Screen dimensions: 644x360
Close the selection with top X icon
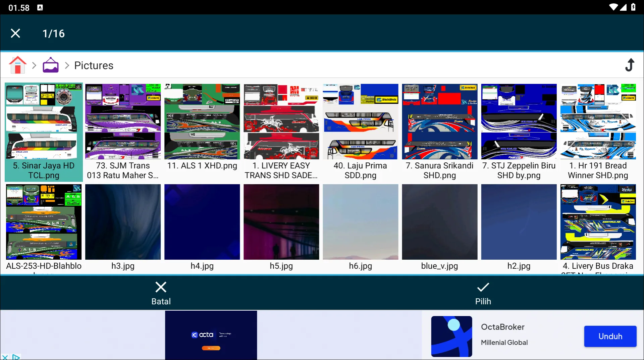[x=15, y=33]
